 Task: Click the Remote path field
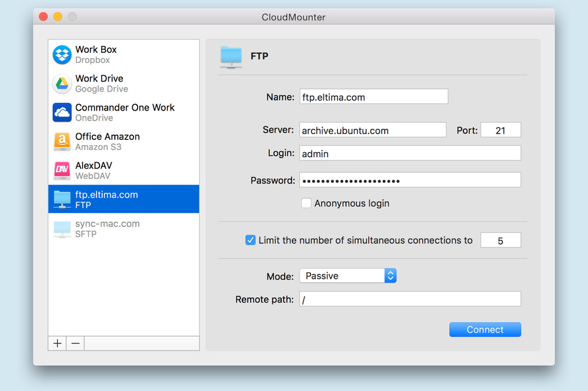tap(410, 299)
